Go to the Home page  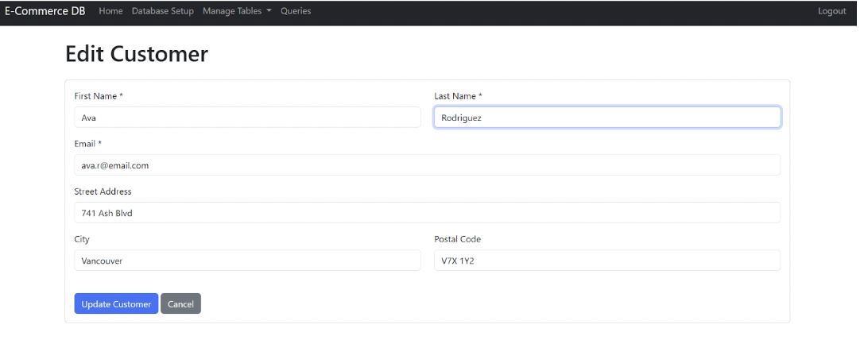coord(110,11)
